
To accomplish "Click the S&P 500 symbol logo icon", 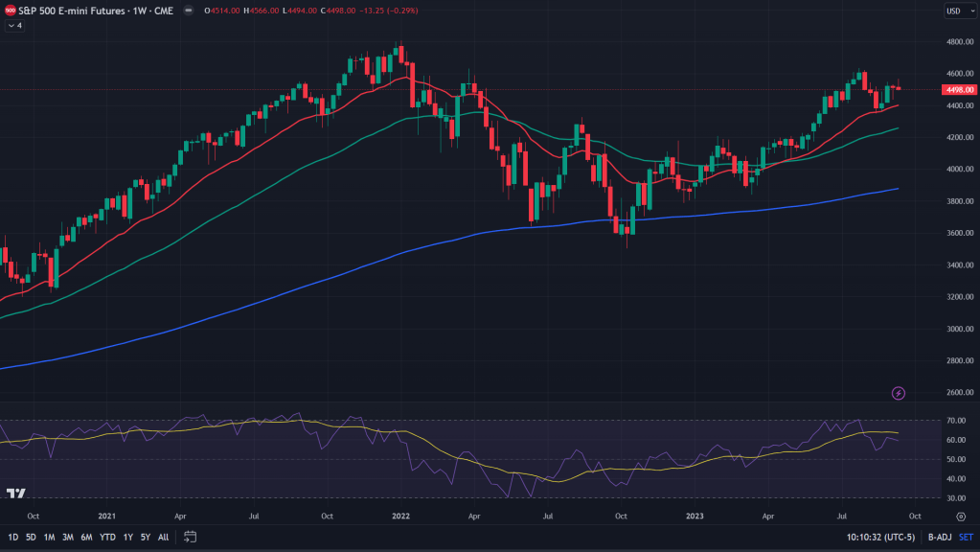I will (10, 11).
